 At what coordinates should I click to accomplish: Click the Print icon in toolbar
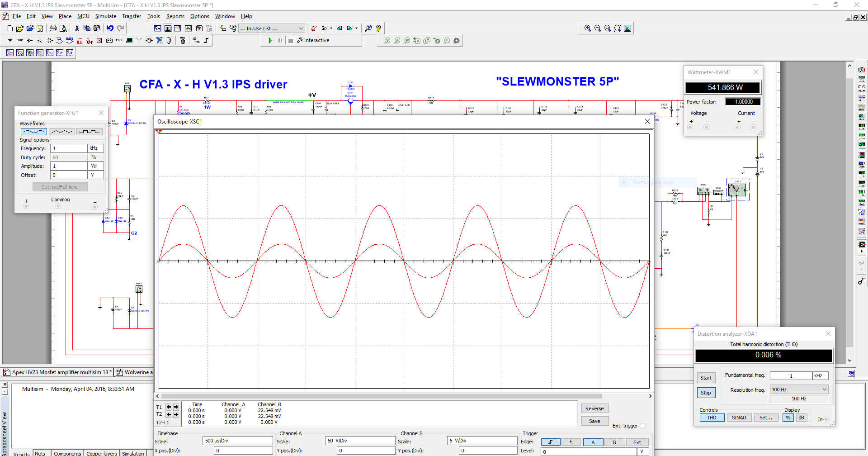click(53, 28)
